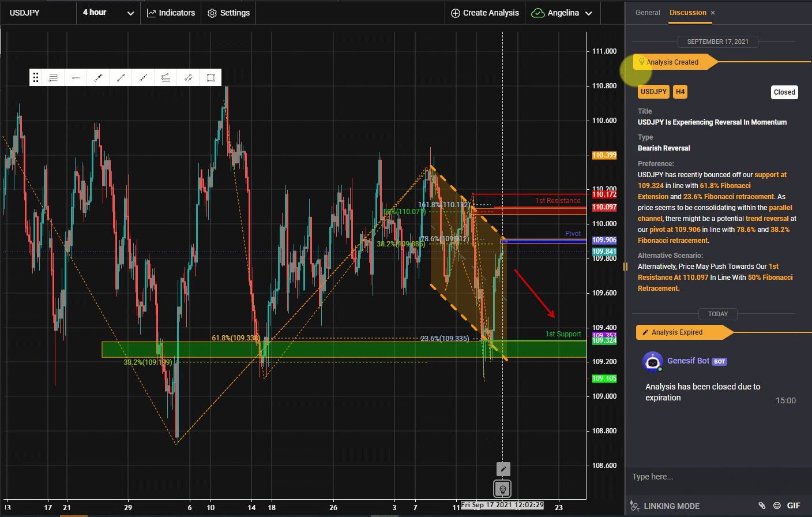Select the Fibonacci retracement drawing tool

pos(53,77)
